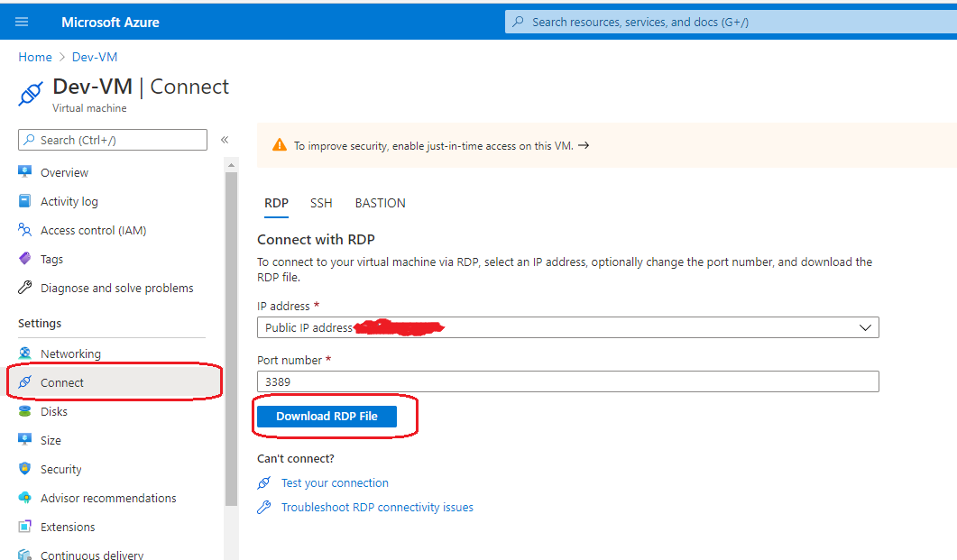
Task: Click the warning triangle icon in banner
Action: 280,144
